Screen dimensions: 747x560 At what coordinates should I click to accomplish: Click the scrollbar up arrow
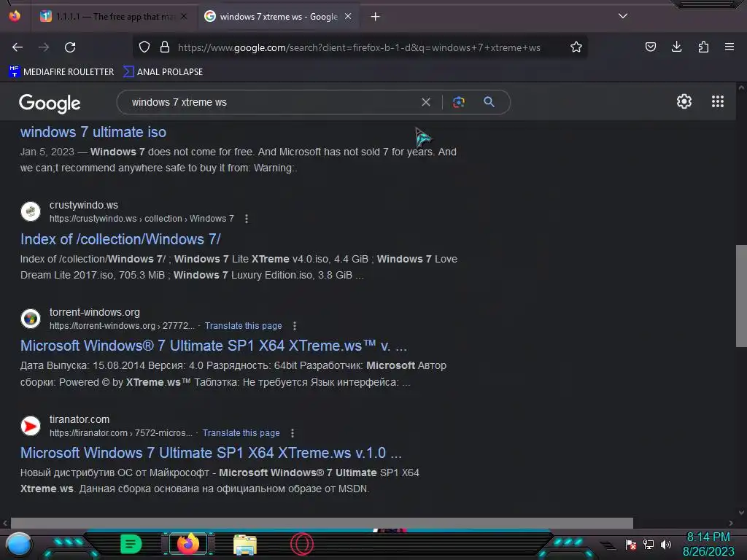741,87
